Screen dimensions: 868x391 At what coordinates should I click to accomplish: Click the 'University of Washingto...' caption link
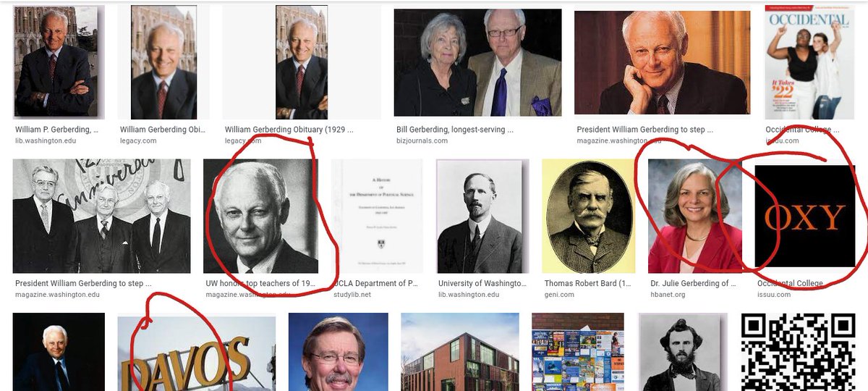[479, 284]
